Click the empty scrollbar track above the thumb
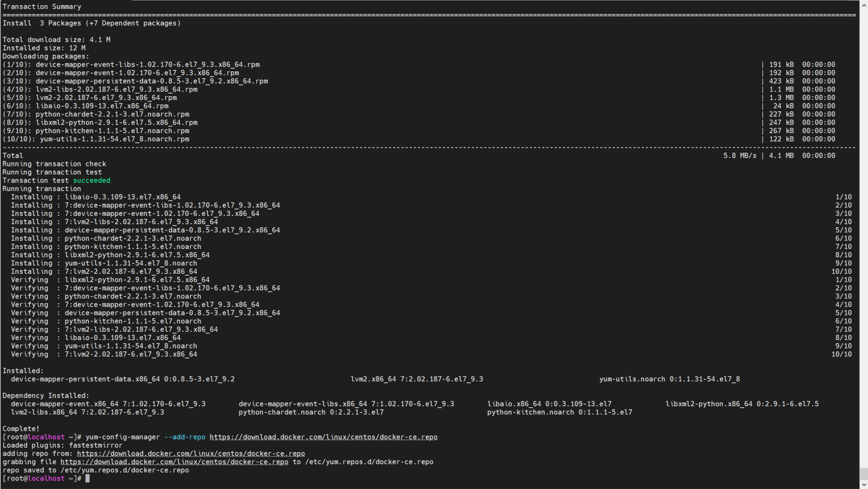 [863, 233]
